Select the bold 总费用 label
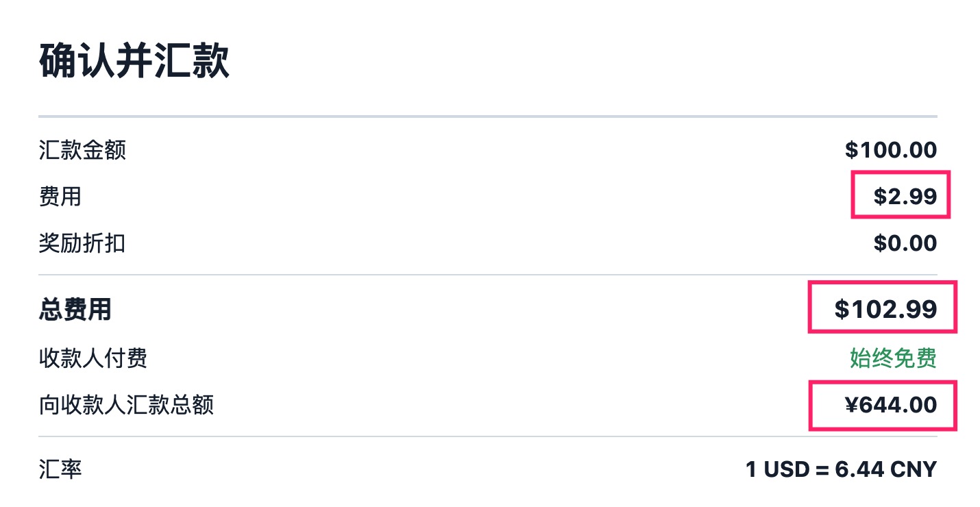The height and width of the screenshot is (507, 980). [x=75, y=310]
